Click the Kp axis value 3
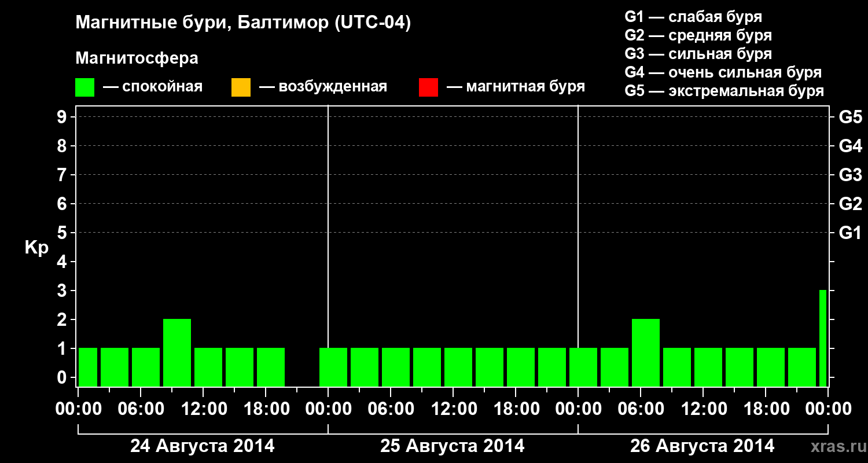The image size is (868, 463). (63, 291)
